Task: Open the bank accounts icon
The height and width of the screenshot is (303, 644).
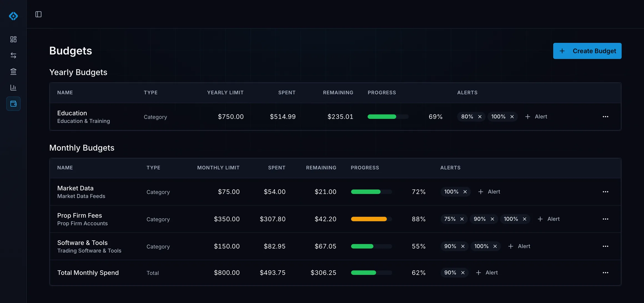Action: [13, 71]
